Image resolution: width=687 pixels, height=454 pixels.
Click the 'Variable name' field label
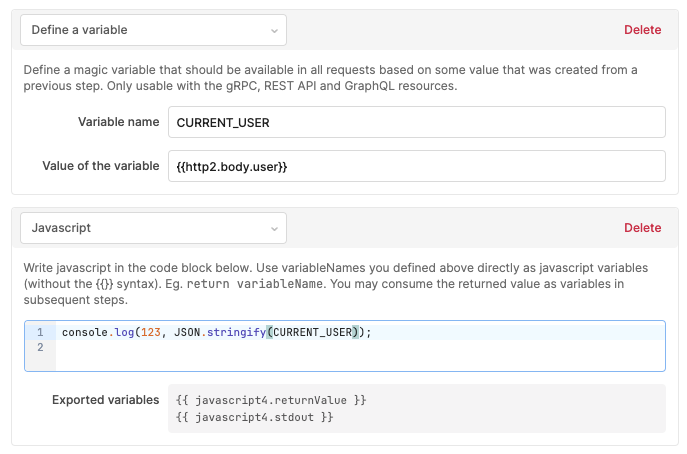tap(119, 122)
